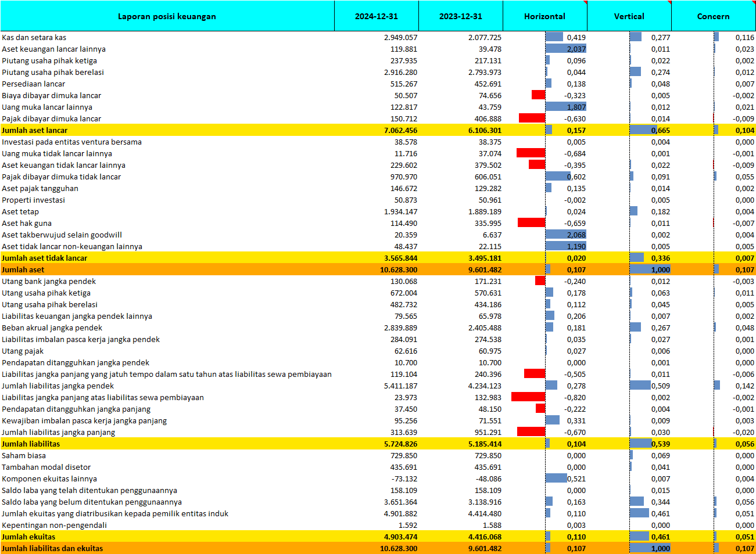This screenshot has height=554, width=756.
Task: Select the Utang pajak 2024 value 62.616
Action: click(406, 351)
